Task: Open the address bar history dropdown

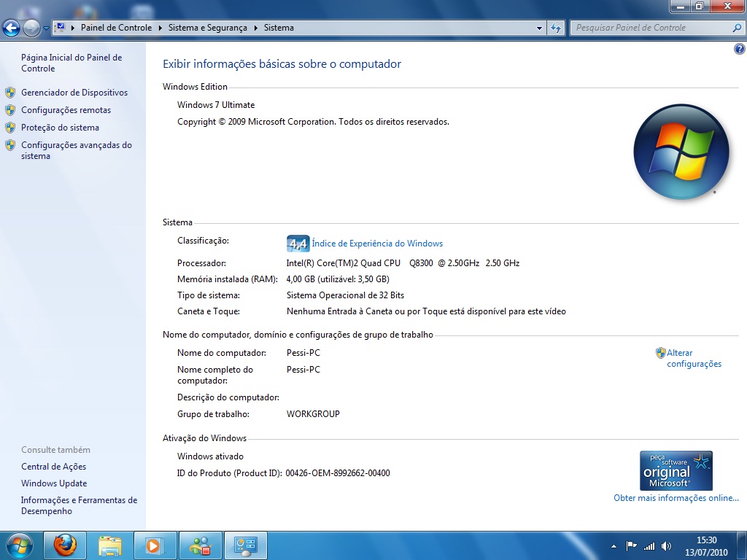Action: click(539, 28)
